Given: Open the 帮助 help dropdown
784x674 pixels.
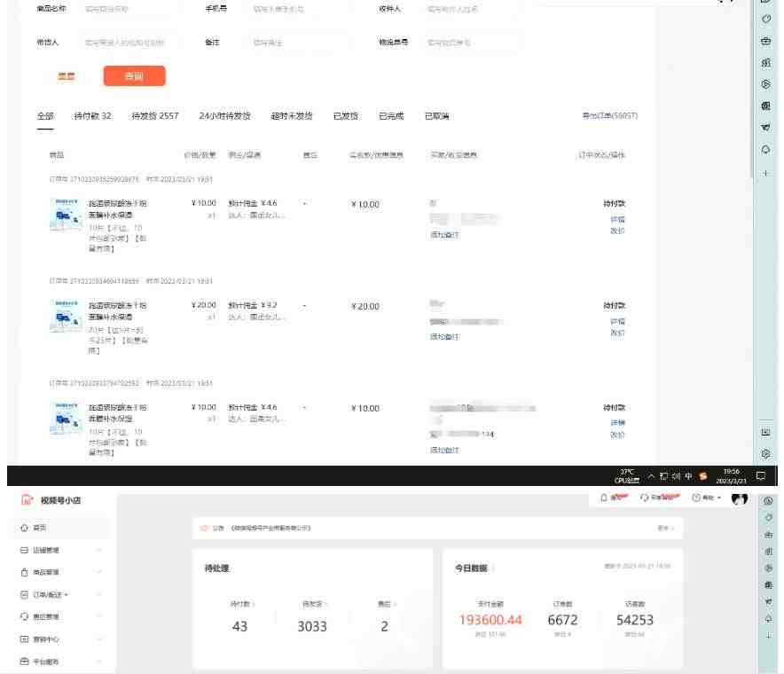Looking at the screenshot, I should click(707, 498).
